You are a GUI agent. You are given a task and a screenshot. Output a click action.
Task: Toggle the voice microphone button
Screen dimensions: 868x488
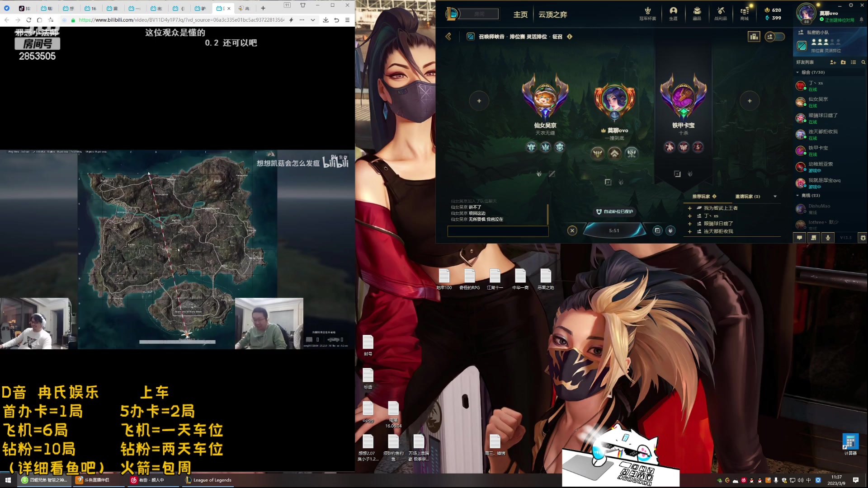[x=828, y=238]
